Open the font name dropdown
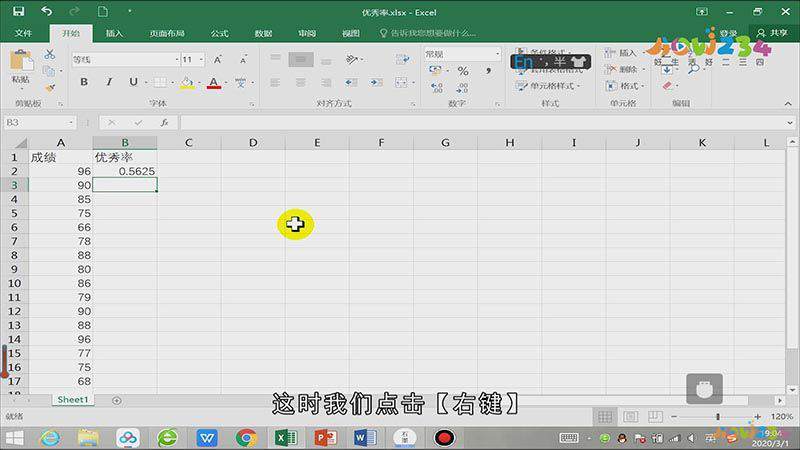 [x=177, y=60]
